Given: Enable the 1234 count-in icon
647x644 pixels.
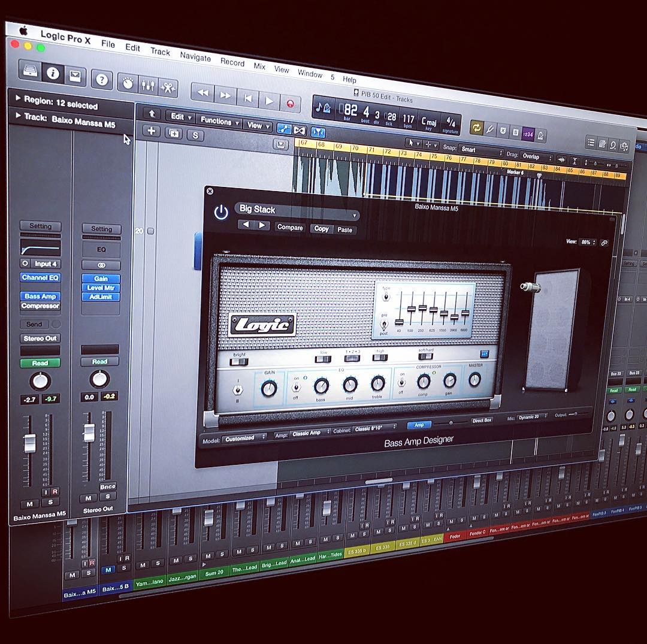Looking at the screenshot, I should [x=528, y=134].
